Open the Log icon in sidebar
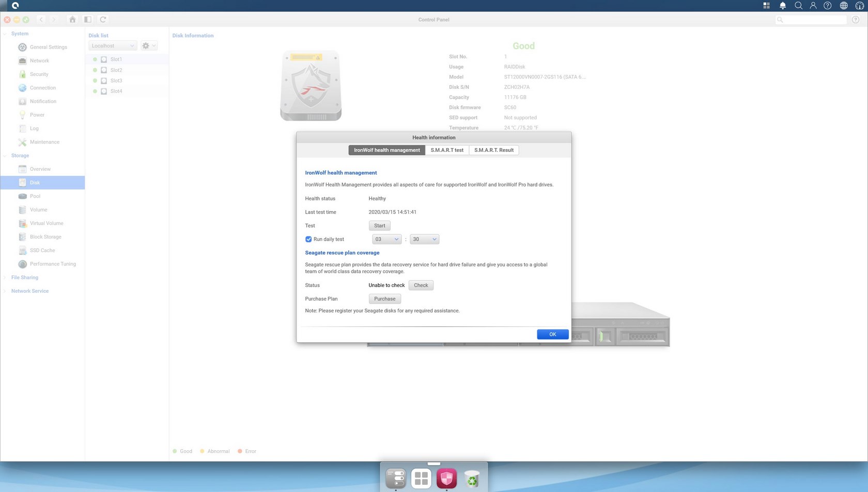This screenshot has height=492, width=868. [22, 129]
